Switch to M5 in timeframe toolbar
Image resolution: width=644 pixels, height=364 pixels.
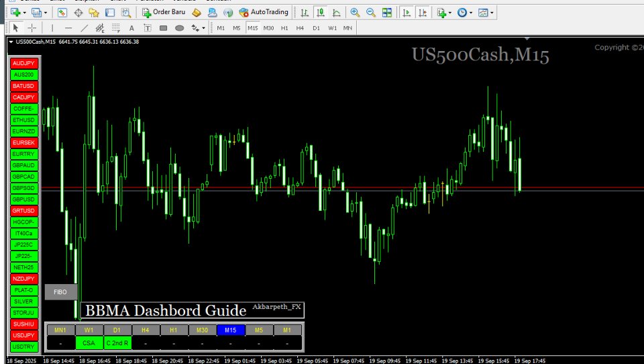(x=237, y=28)
